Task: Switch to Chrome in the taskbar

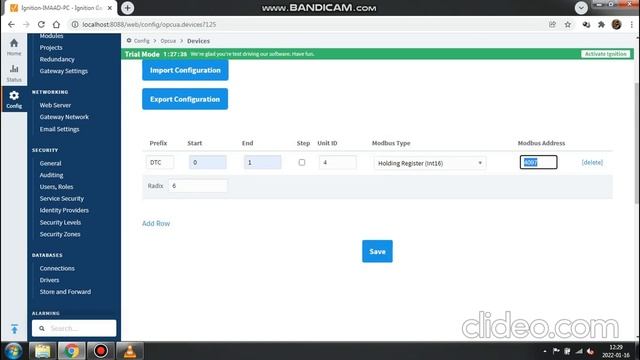Action: tap(71, 351)
